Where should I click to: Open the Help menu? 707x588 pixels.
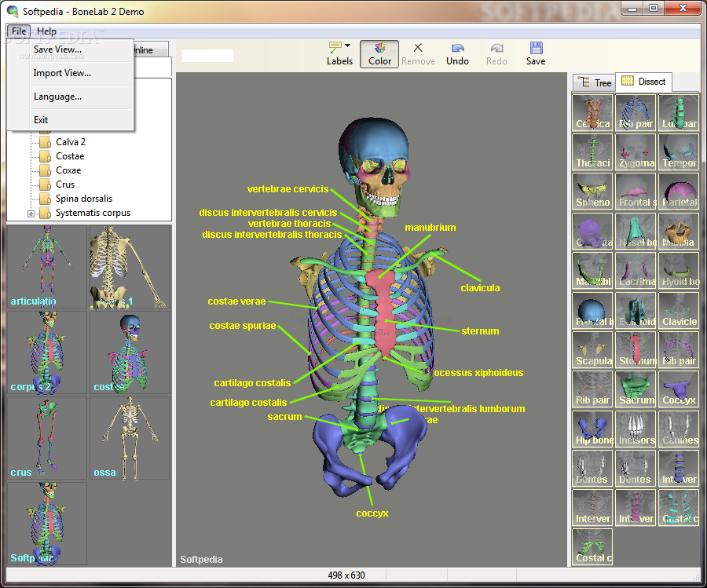[46, 31]
